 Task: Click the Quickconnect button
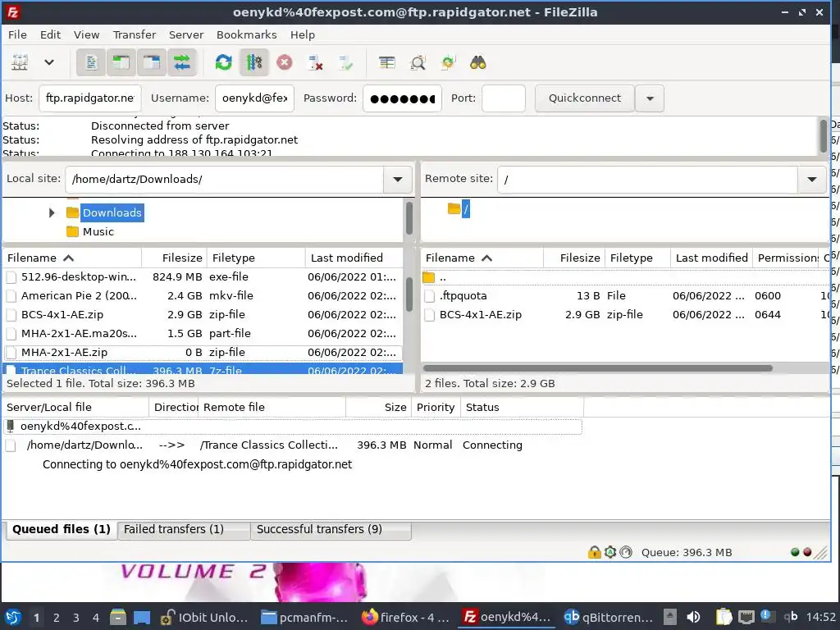pyautogui.click(x=584, y=98)
